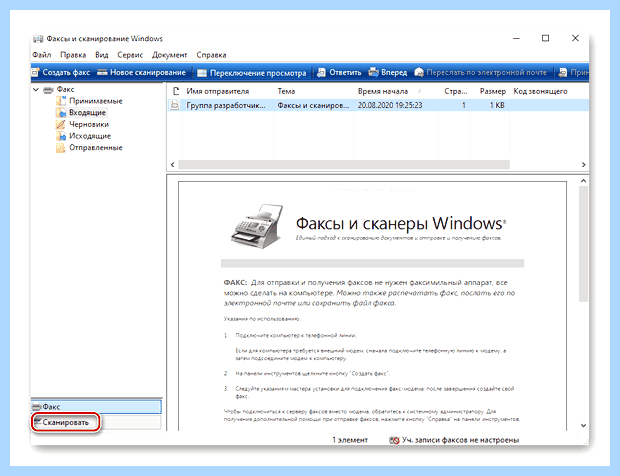Click the Стра... pages column header
The image size is (620, 476).
[454, 91]
